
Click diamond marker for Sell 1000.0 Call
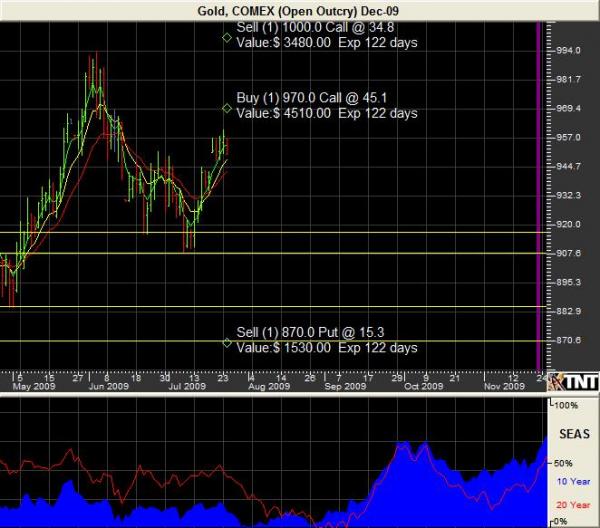point(227,37)
